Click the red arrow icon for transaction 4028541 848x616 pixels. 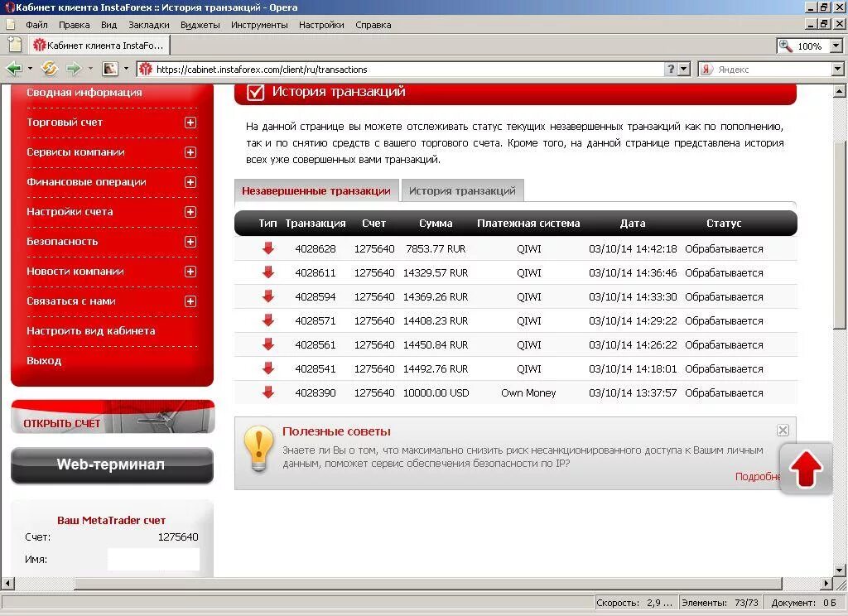pos(267,368)
